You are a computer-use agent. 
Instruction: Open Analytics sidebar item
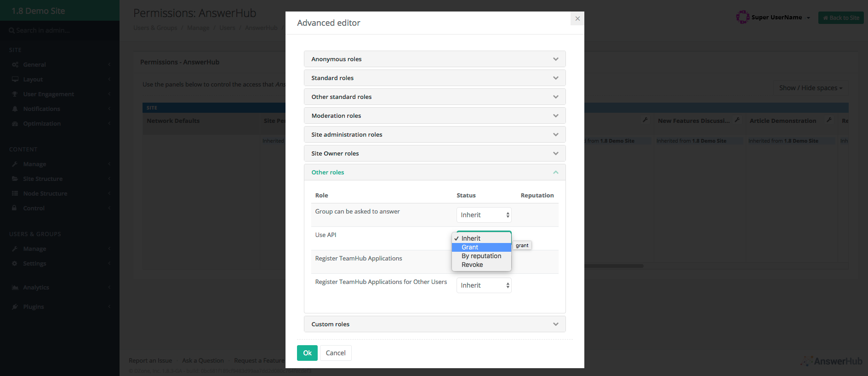click(x=60, y=287)
